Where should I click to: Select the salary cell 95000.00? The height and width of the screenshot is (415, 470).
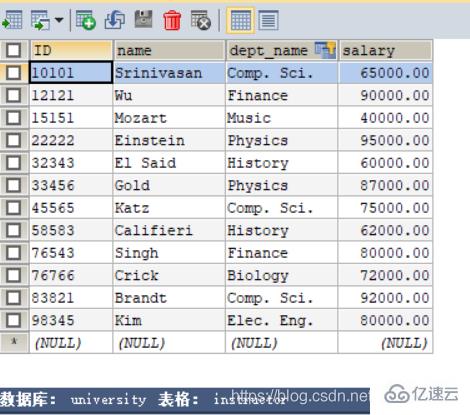[x=385, y=140]
